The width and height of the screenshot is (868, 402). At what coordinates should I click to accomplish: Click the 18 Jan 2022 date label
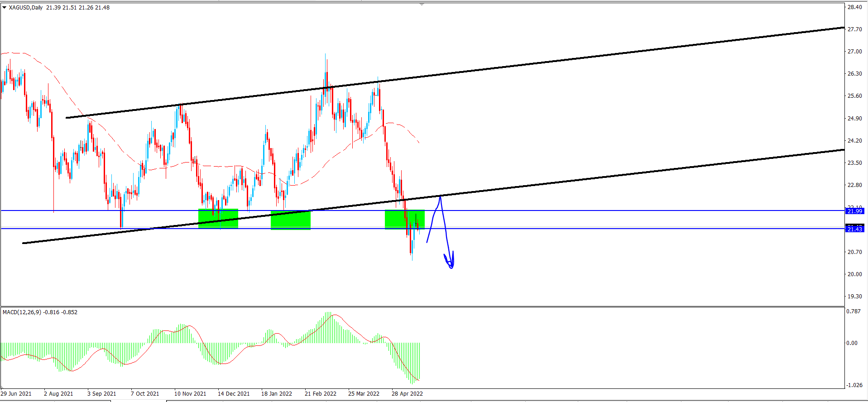tap(277, 394)
